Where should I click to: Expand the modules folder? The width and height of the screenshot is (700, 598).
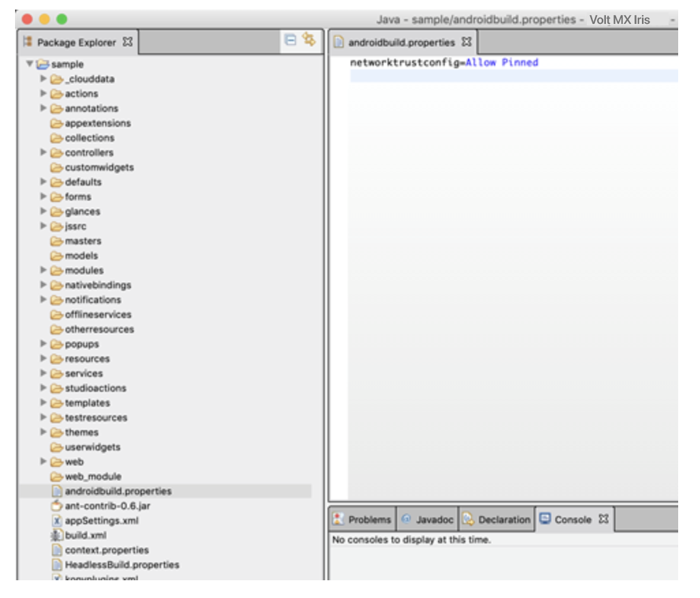tap(43, 270)
